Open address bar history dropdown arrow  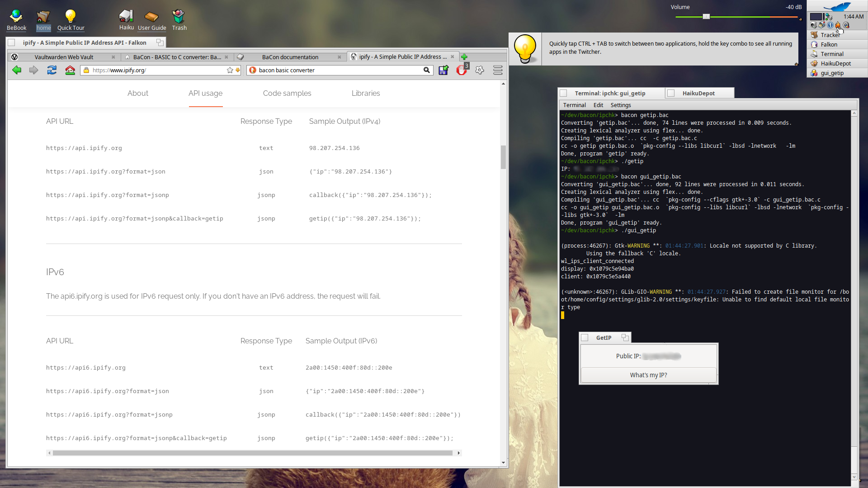coord(238,70)
